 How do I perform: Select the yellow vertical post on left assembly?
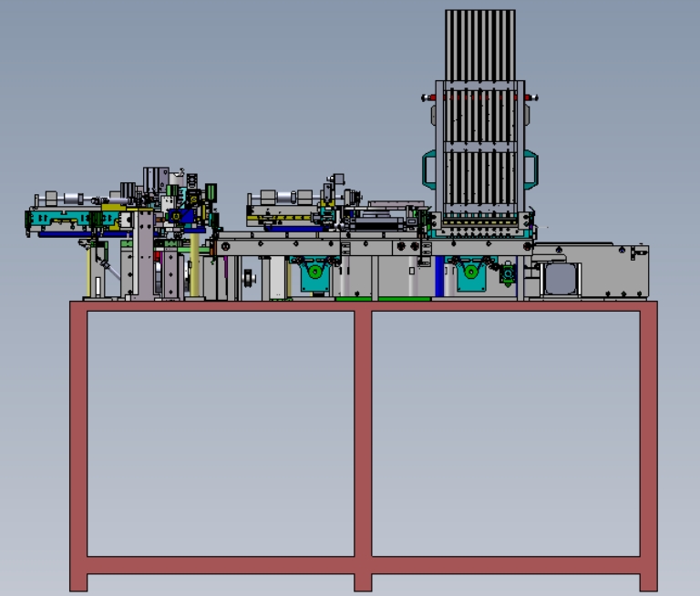click(194, 264)
